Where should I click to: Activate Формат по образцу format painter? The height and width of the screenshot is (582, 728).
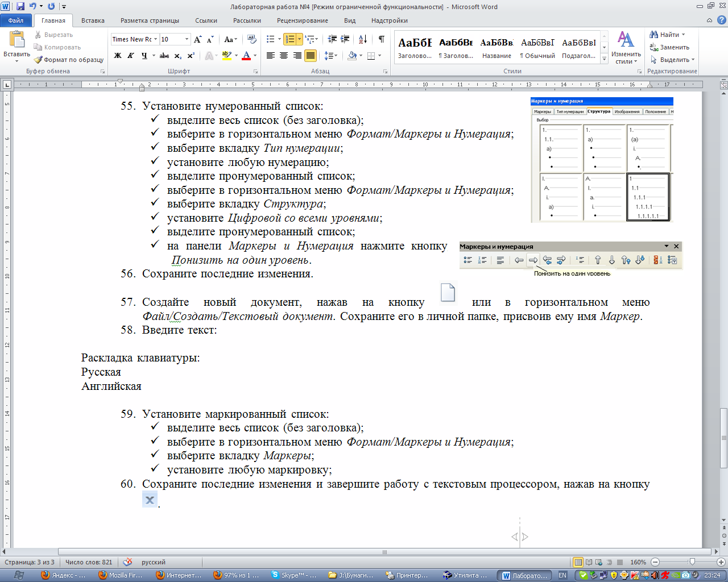(x=68, y=60)
